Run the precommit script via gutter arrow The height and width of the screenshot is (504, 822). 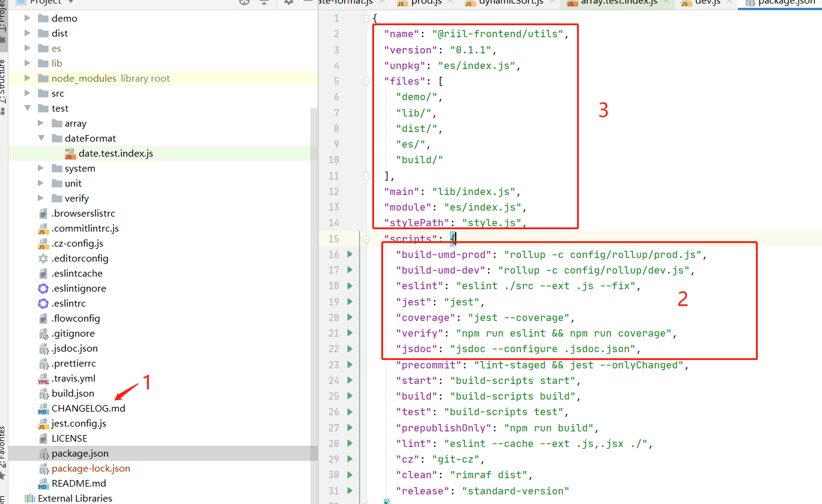351,365
